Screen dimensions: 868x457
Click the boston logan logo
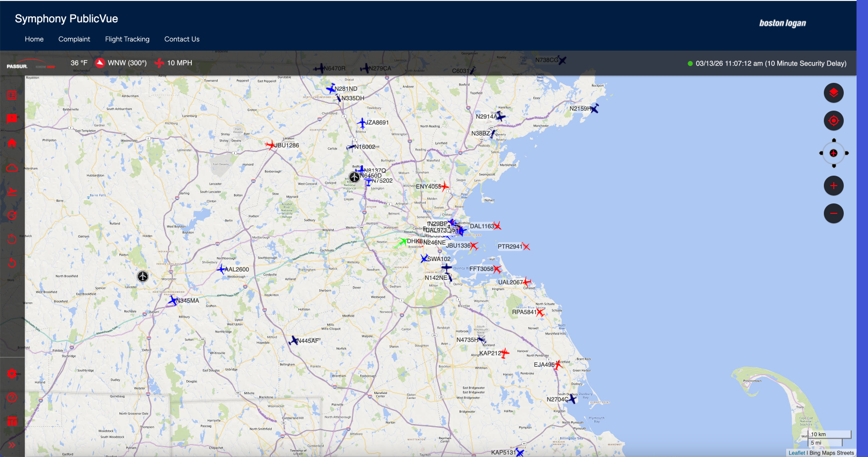(782, 23)
